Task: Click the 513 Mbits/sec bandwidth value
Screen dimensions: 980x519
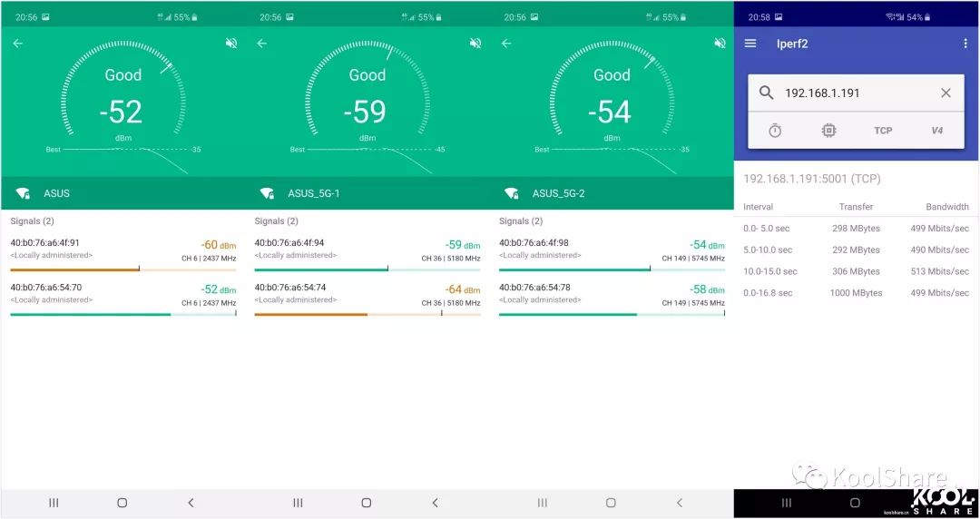Action: point(939,271)
